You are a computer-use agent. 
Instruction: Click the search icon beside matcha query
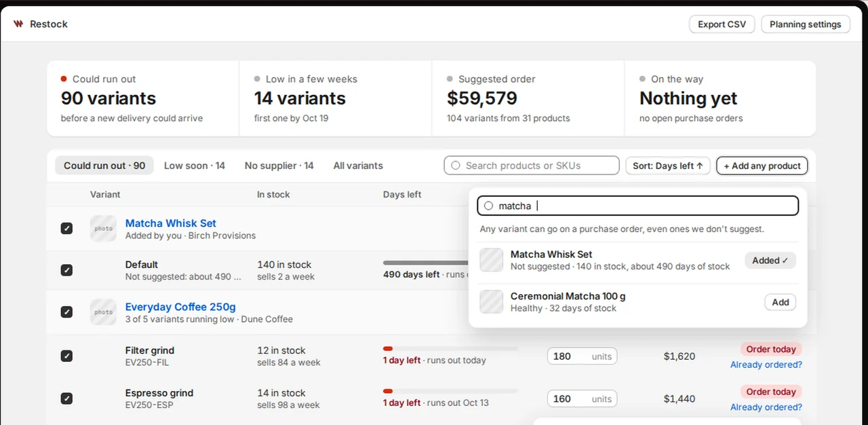coord(488,206)
